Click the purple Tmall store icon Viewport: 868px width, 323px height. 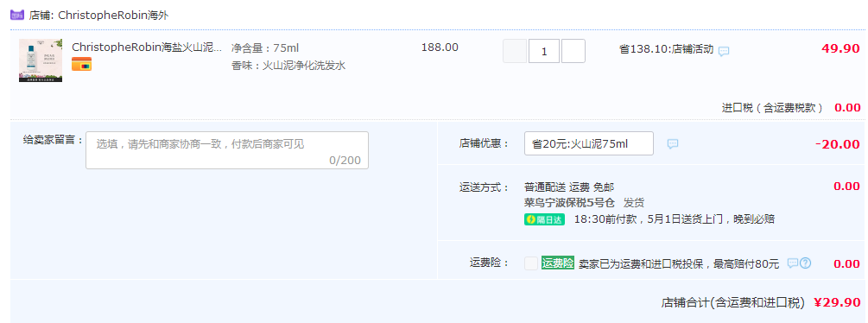[17, 15]
